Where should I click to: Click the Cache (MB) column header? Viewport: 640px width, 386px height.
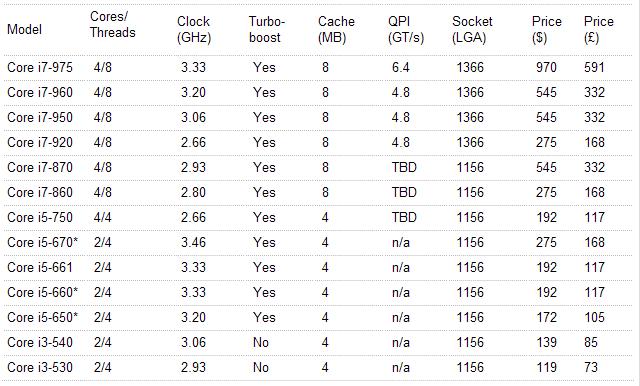point(336,29)
